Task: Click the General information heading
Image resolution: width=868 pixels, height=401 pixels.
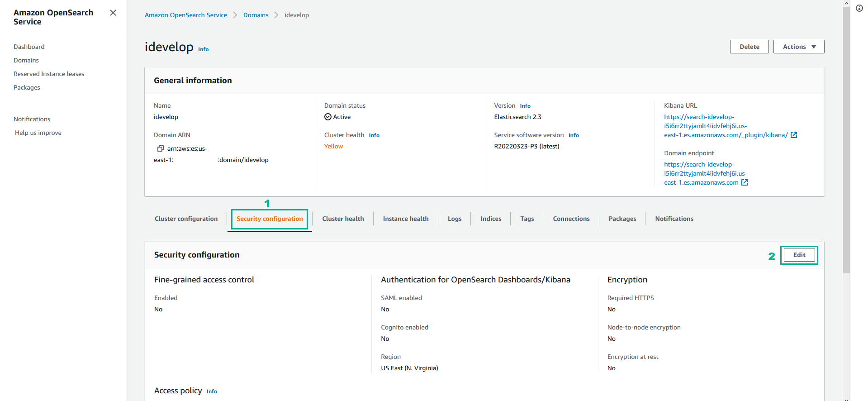Action: (x=193, y=81)
